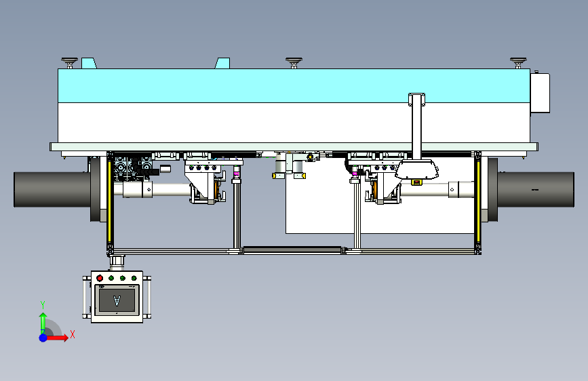Click the green Y axis arrow of the triad
Screen dimensions: 588x381
point(43,323)
